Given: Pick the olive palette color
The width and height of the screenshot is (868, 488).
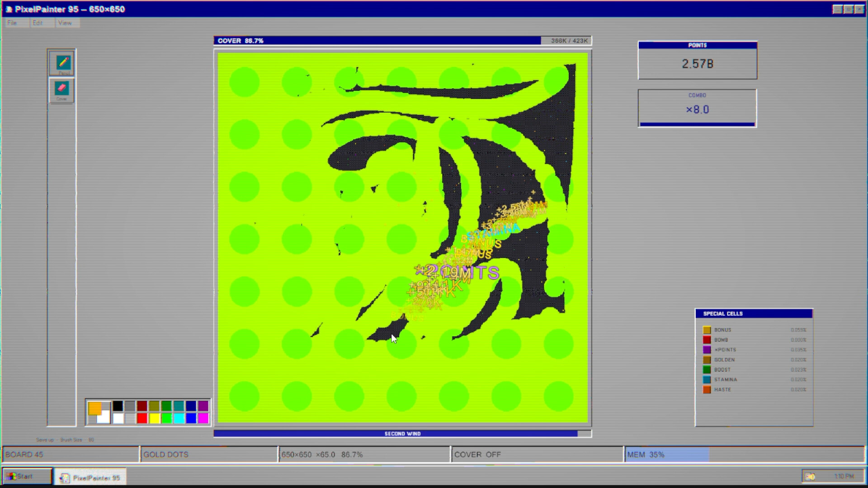Looking at the screenshot, I should pos(155,406).
